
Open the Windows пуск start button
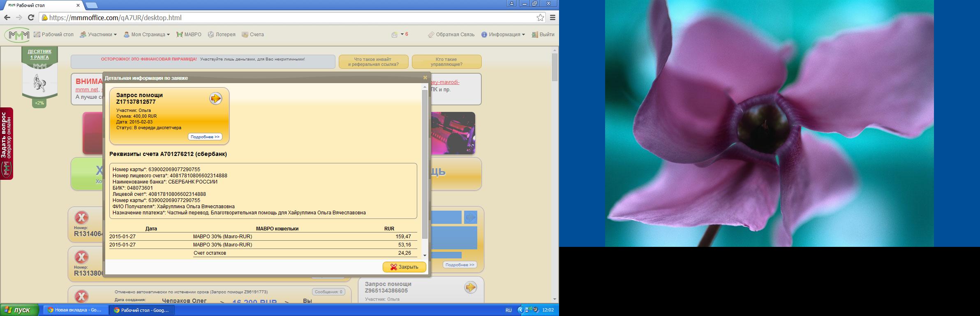(x=19, y=310)
